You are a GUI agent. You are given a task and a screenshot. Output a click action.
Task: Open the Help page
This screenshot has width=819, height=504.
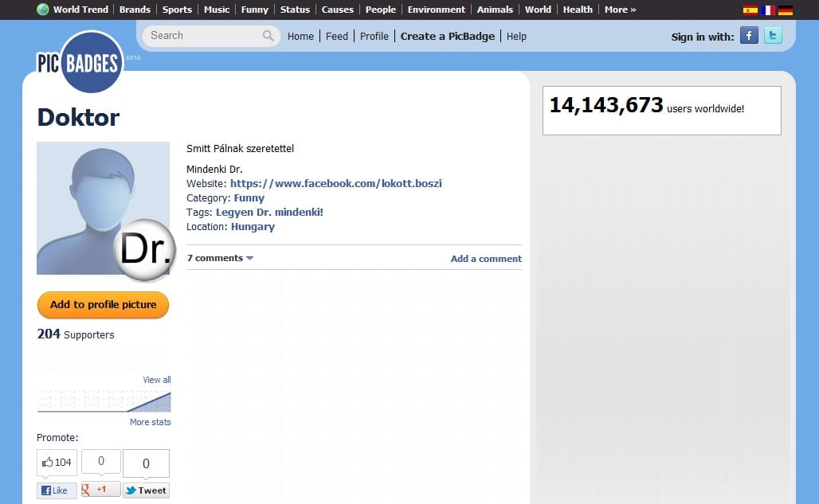pos(516,37)
